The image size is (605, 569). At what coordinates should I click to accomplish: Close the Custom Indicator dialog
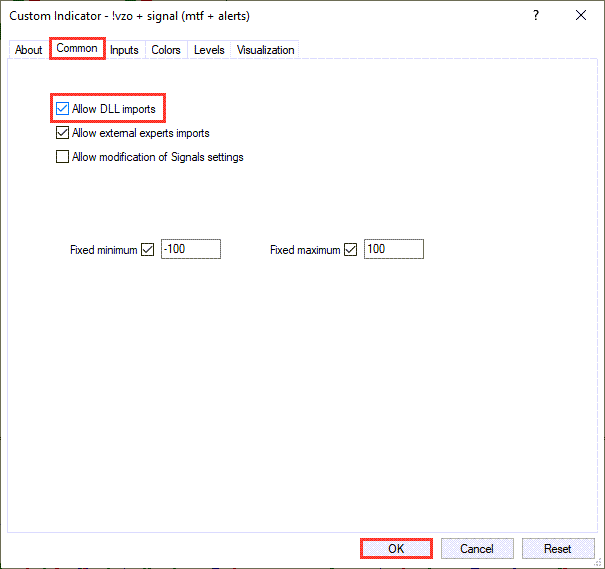coord(581,15)
